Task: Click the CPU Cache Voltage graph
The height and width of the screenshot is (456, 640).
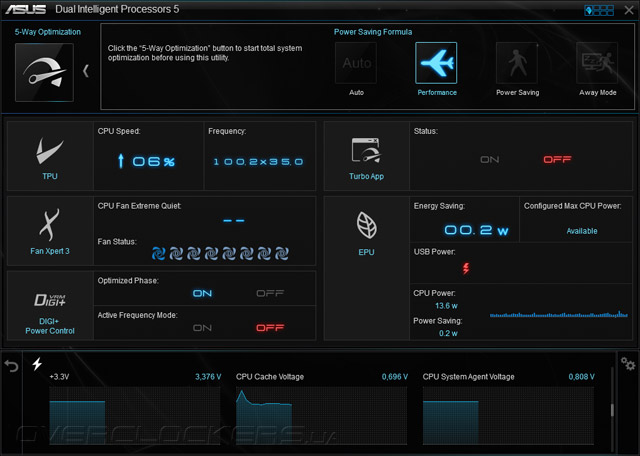Action: coord(321,416)
